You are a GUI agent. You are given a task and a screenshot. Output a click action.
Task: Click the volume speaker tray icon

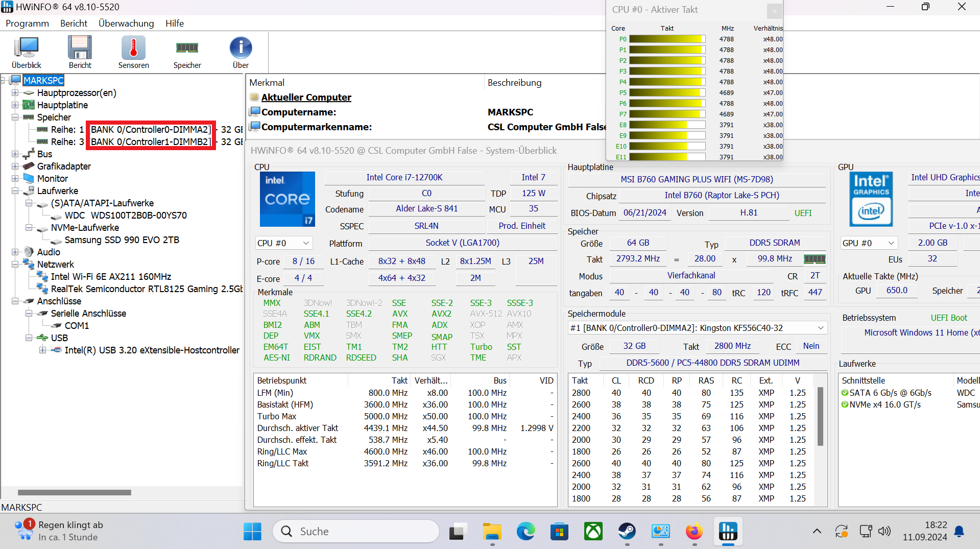coord(884,532)
